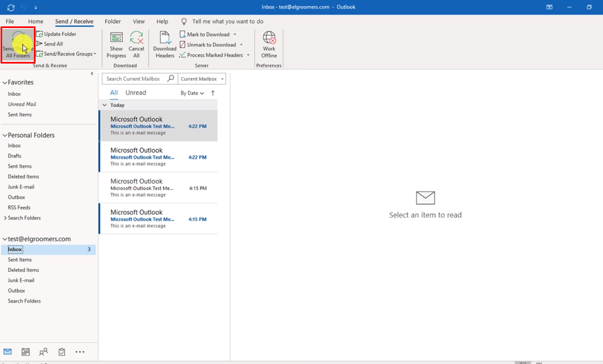Open Junk E-mail under test@elgroomers.com
603x364 pixels.
[x=21, y=280]
